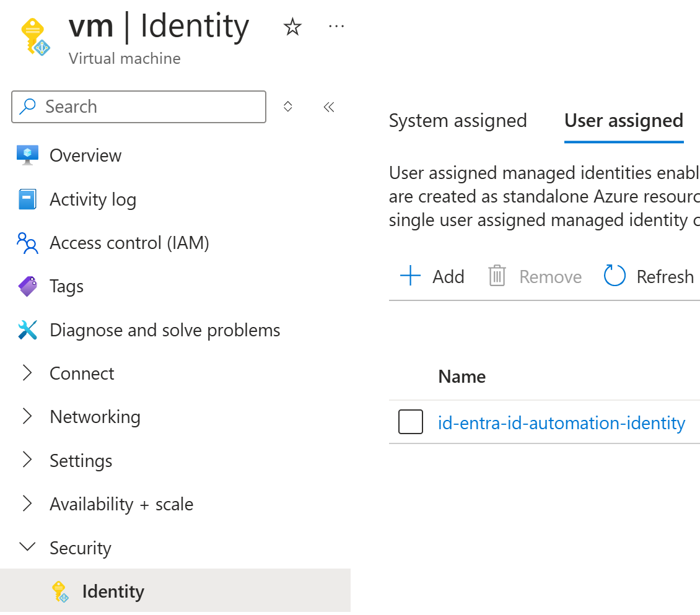Switch to System assigned tab
Screen dimensions: 700x615
(458, 121)
